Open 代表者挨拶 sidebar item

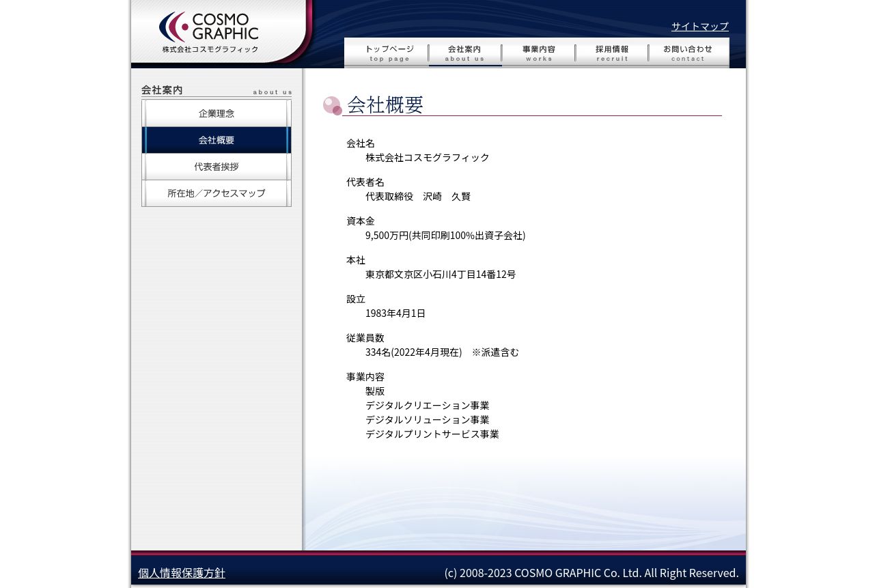click(217, 167)
